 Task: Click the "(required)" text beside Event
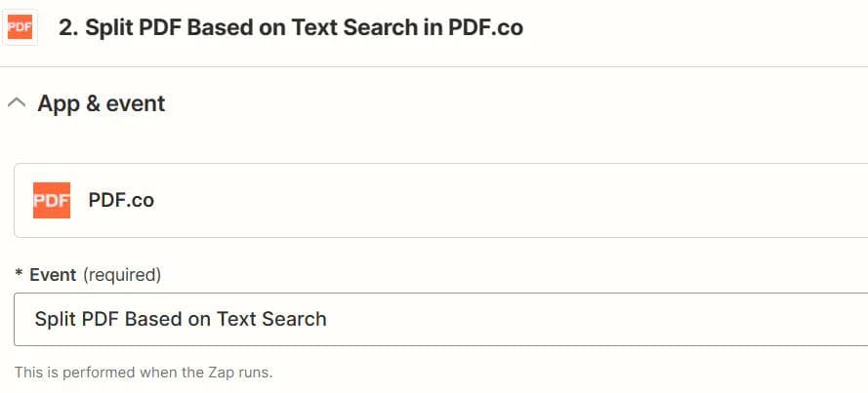tap(122, 275)
